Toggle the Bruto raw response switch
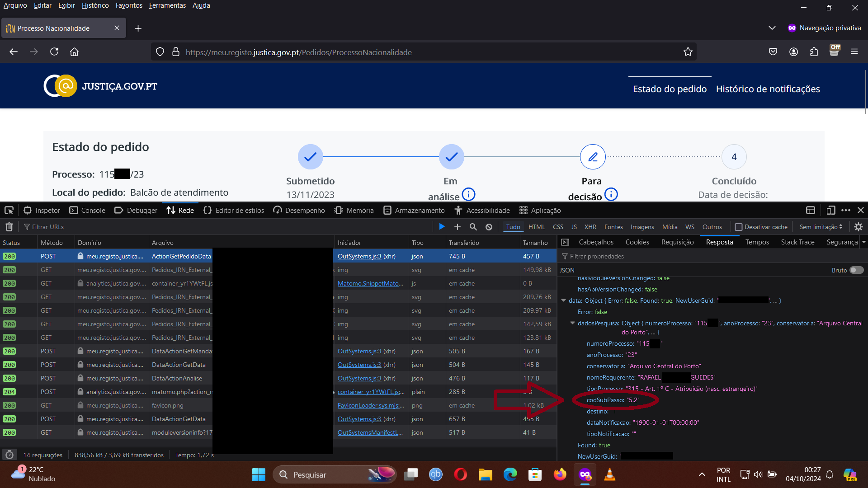This screenshot has height=488, width=868. coord(856,270)
